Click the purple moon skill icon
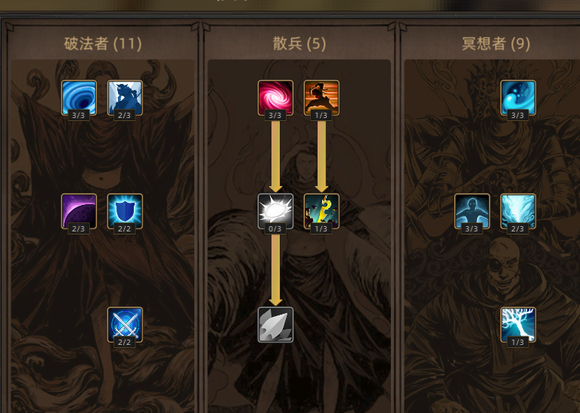 pyautogui.click(x=79, y=211)
